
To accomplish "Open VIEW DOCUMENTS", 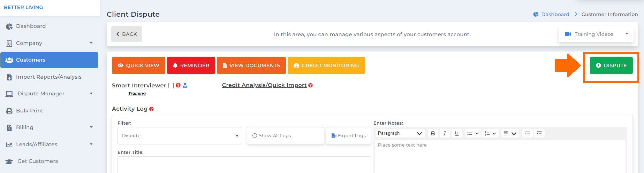I will 251,65.
